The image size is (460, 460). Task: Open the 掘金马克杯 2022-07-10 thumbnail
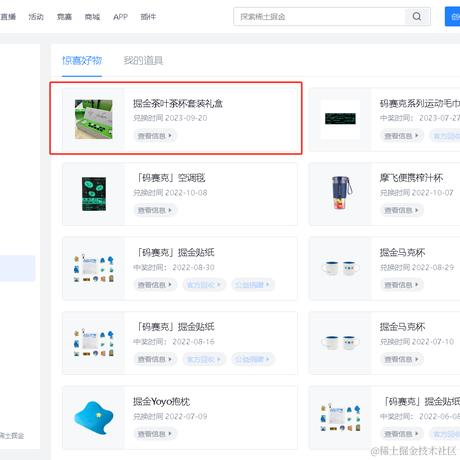[340, 343]
